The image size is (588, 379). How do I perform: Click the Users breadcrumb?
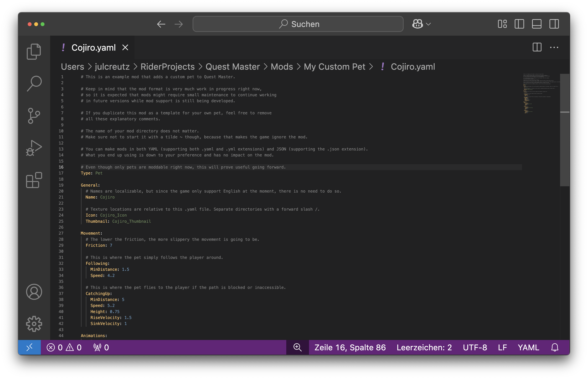pos(72,67)
